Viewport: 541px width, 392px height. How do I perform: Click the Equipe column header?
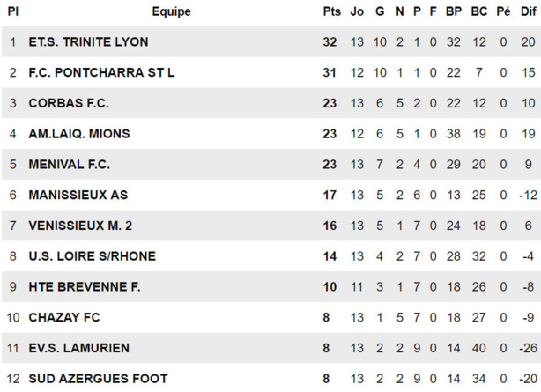click(x=171, y=12)
